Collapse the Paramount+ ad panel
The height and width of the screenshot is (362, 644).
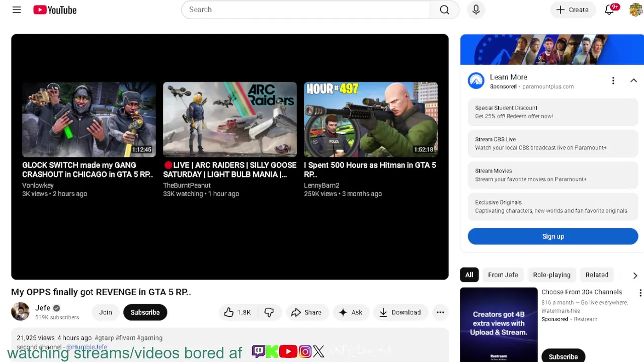(633, 81)
